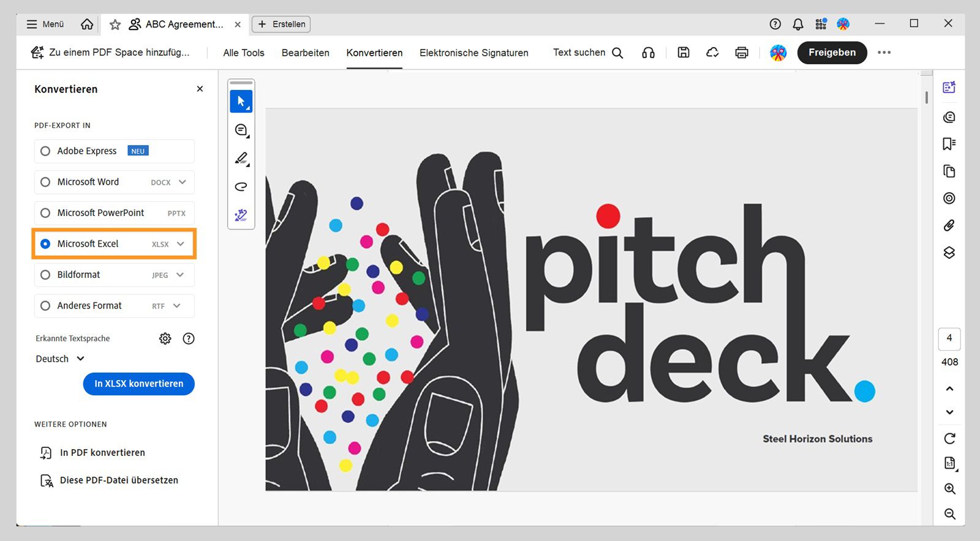
Task: Expand the Microsoft Excel XLSX dropdown
Action: click(180, 244)
